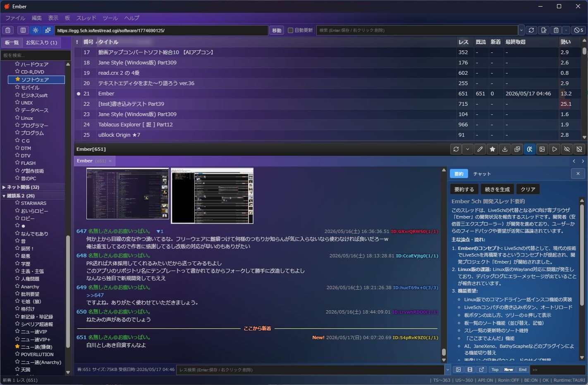Toggle the pane layout columns icon
This screenshot has height=385, width=588.
[x=23, y=30]
